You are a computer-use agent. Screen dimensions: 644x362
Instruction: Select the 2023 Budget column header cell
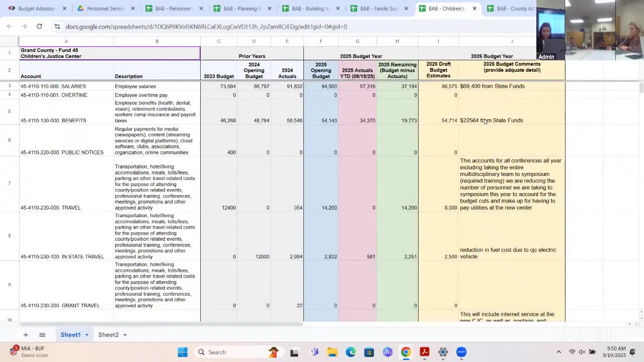[x=218, y=76]
